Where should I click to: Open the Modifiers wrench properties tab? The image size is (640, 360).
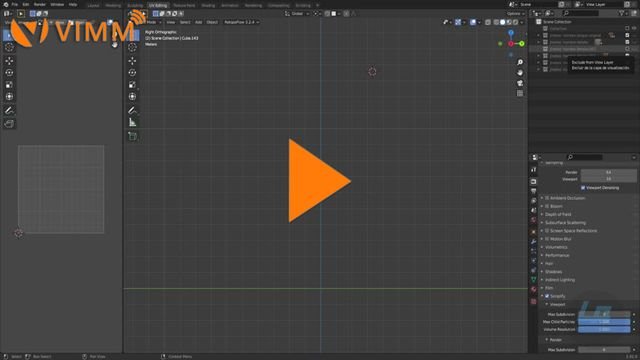coord(533,242)
